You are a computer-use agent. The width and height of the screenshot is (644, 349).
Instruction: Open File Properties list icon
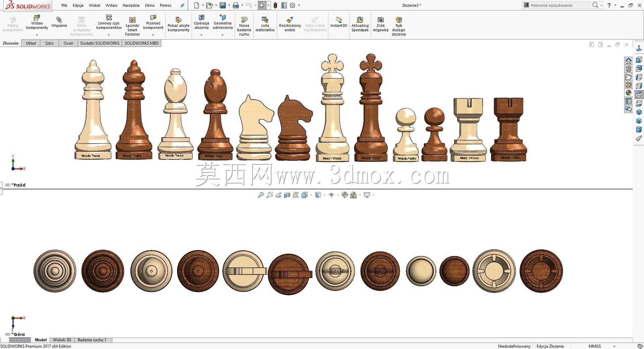click(x=284, y=5)
